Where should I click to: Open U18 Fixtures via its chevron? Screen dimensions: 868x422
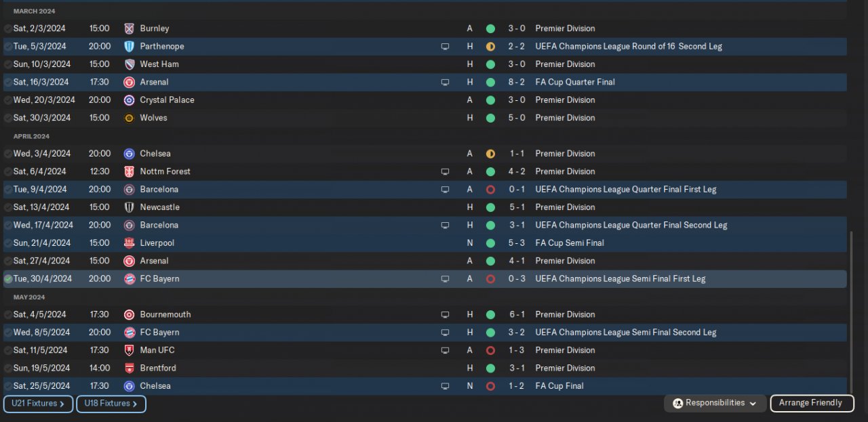coord(134,404)
